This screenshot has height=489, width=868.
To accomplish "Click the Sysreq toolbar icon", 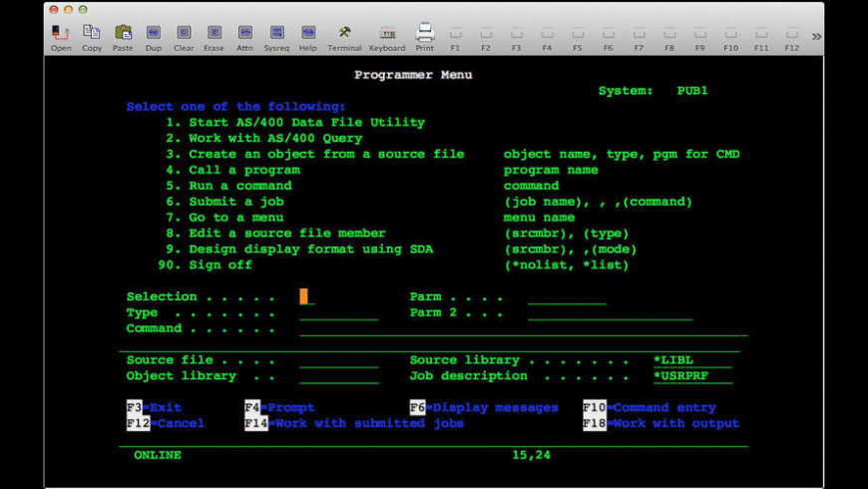I will [x=276, y=37].
